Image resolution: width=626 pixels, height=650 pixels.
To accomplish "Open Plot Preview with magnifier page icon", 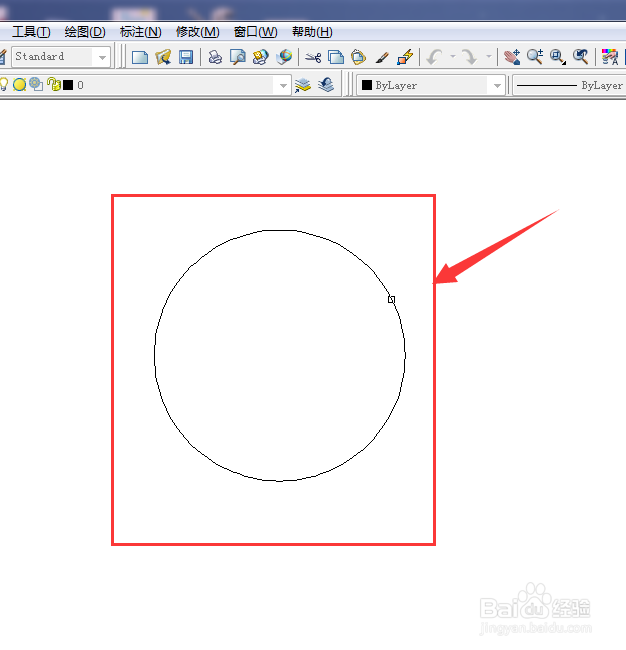I will pyautogui.click(x=238, y=57).
